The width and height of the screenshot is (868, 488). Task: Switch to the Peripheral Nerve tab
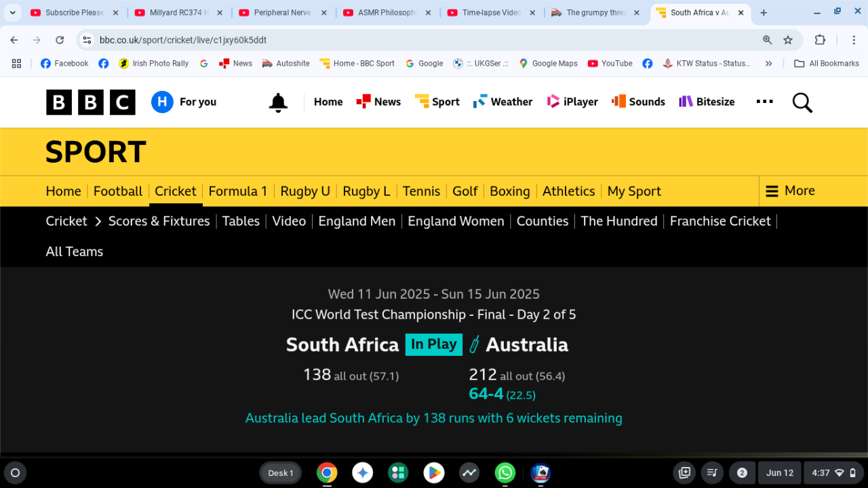284,13
